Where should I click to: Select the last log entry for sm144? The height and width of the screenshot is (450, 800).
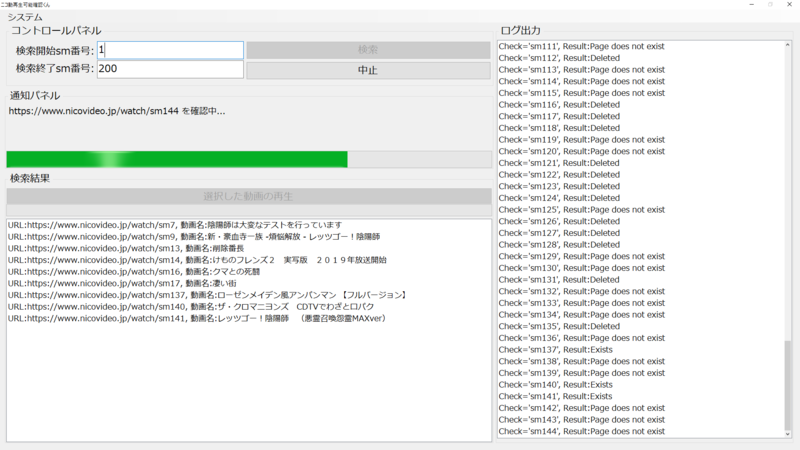[x=581, y=431]
